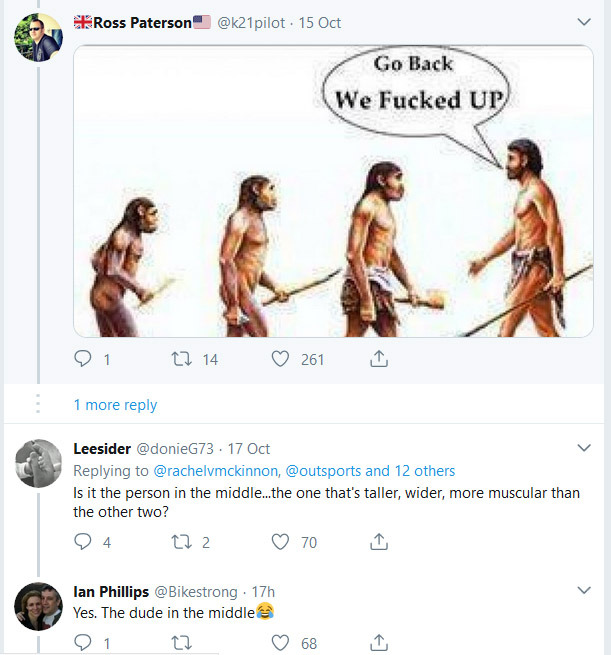Reply to Ross Paterson's tweet

[84, 359]
